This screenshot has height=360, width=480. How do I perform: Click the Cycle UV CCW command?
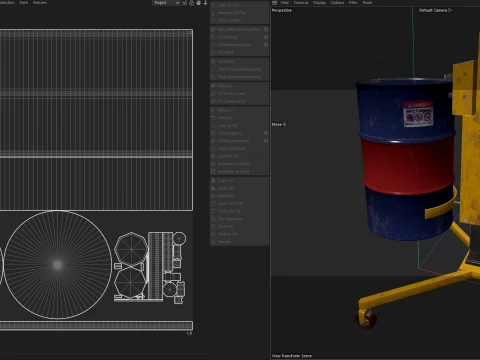239,204
